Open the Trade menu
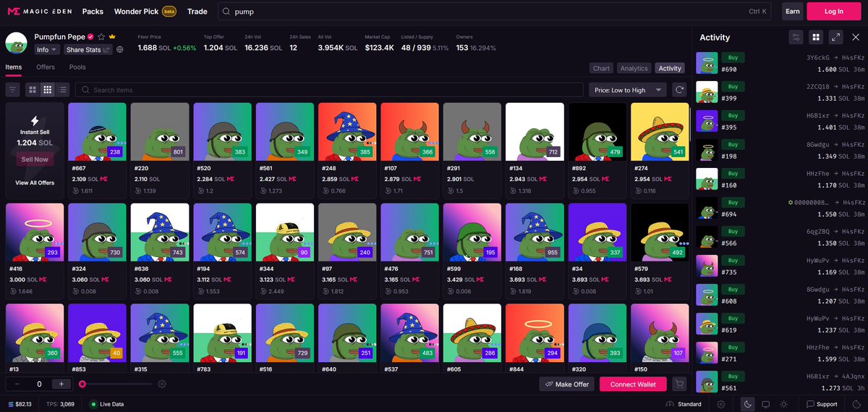This screenshot has height=412, width=868. click(x=197, y=12)
